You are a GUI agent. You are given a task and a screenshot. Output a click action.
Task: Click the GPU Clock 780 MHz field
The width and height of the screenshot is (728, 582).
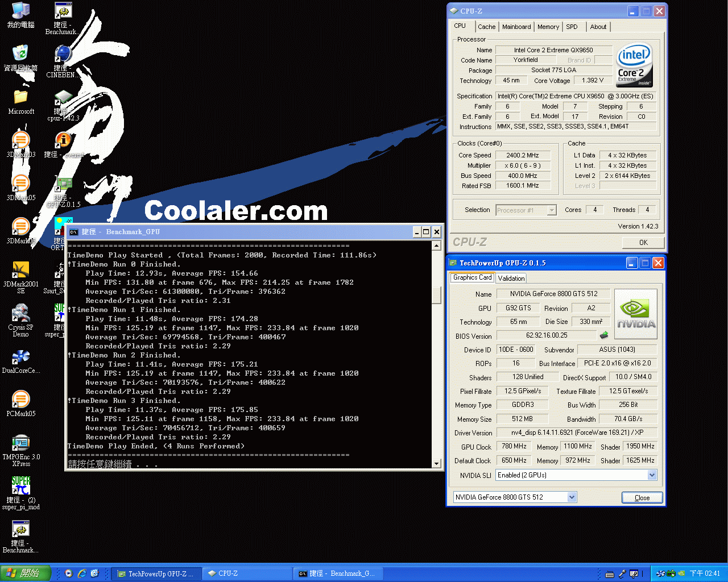tap(514, 447)
